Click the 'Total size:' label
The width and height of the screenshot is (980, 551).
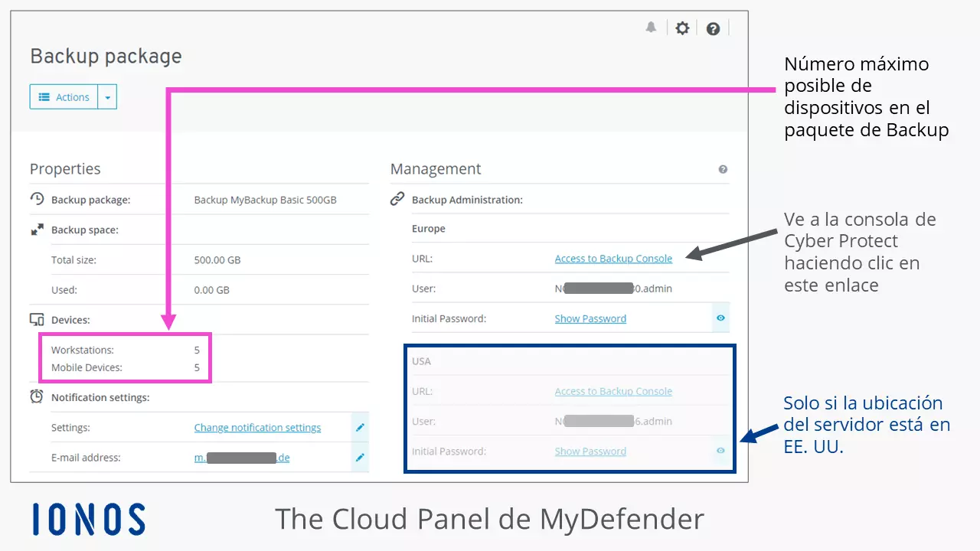(73, 260)
